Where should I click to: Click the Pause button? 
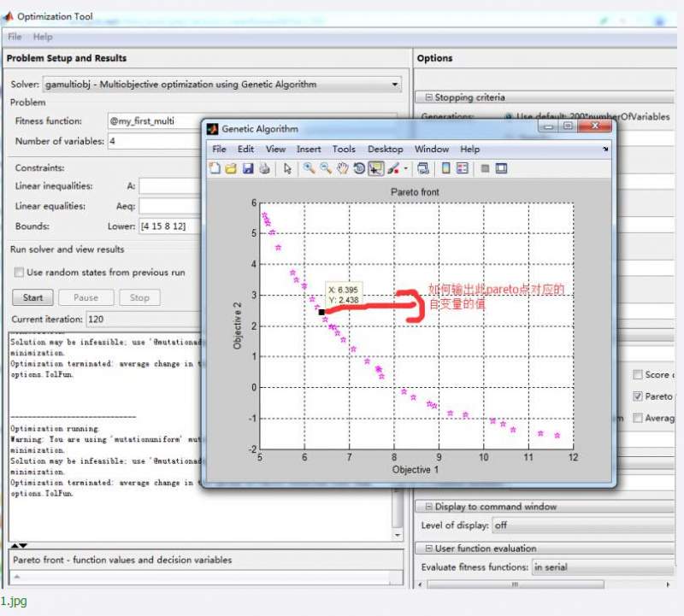coord(86,298)
